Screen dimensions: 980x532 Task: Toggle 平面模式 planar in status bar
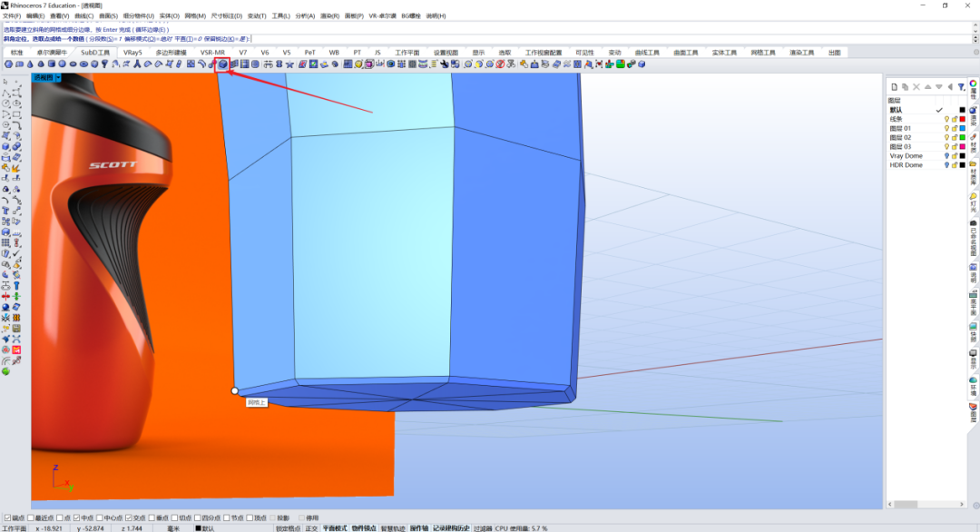point(334,528)
